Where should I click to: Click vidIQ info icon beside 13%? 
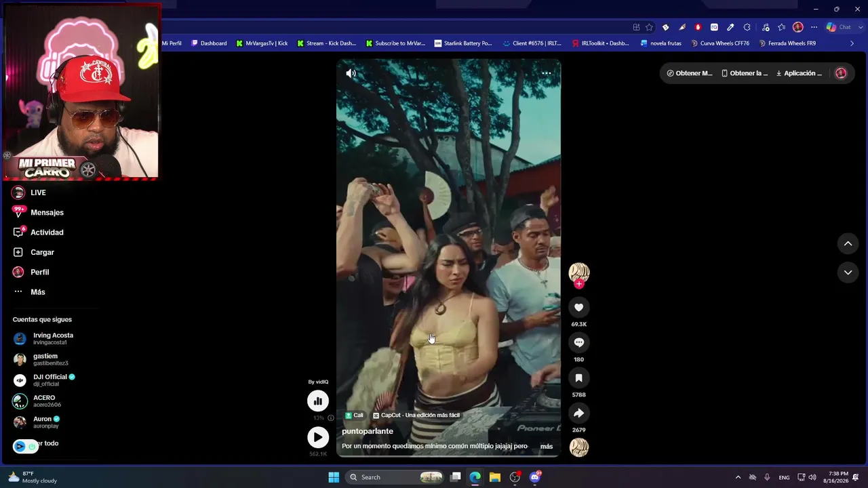click(x=331, y=418)
